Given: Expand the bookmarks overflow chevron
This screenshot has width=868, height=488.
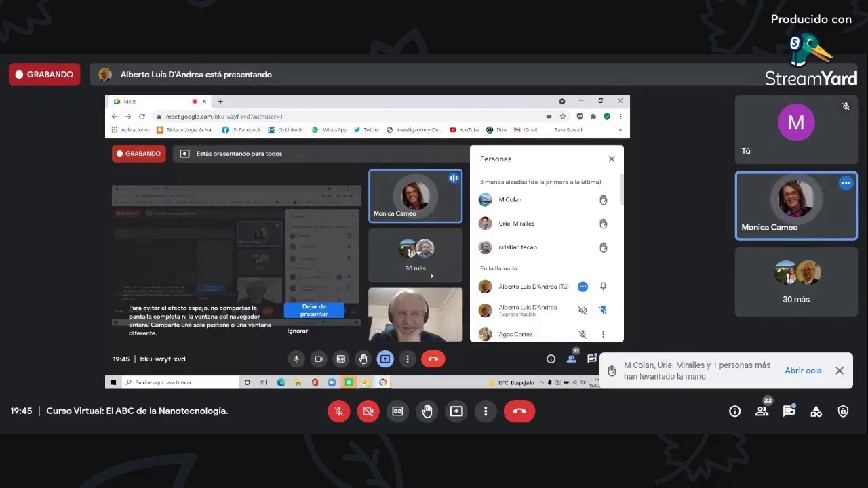Looking at the screenshot, I should (620, 130).
